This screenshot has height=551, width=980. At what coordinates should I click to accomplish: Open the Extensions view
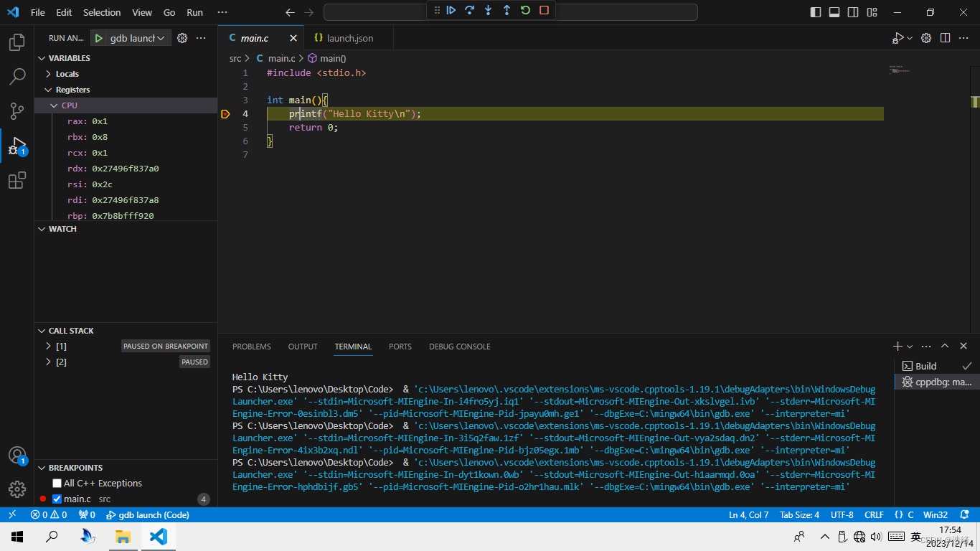click(x=17, y=180)
